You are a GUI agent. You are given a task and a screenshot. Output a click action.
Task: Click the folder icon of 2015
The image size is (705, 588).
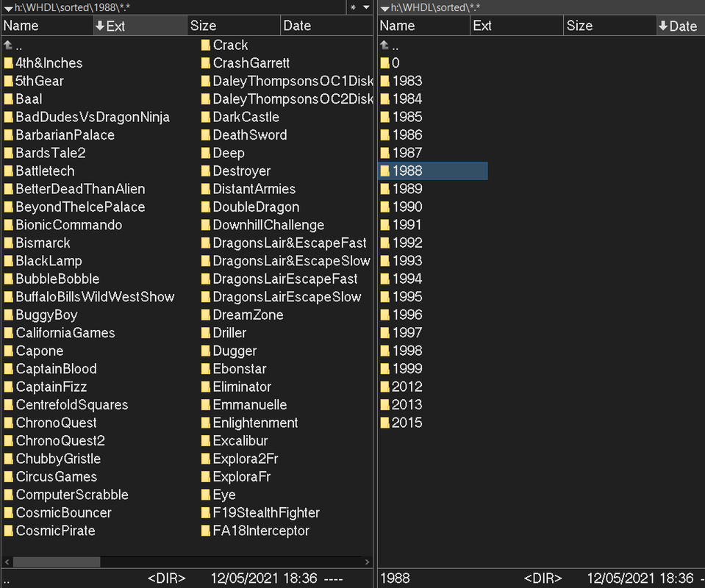pyautogui.click(x=385, y=423)
